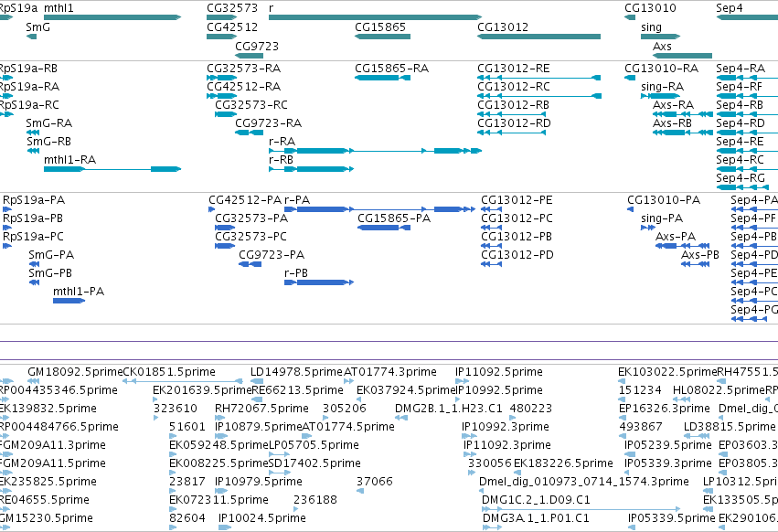Click the SmG gene label

click(38, 27)
